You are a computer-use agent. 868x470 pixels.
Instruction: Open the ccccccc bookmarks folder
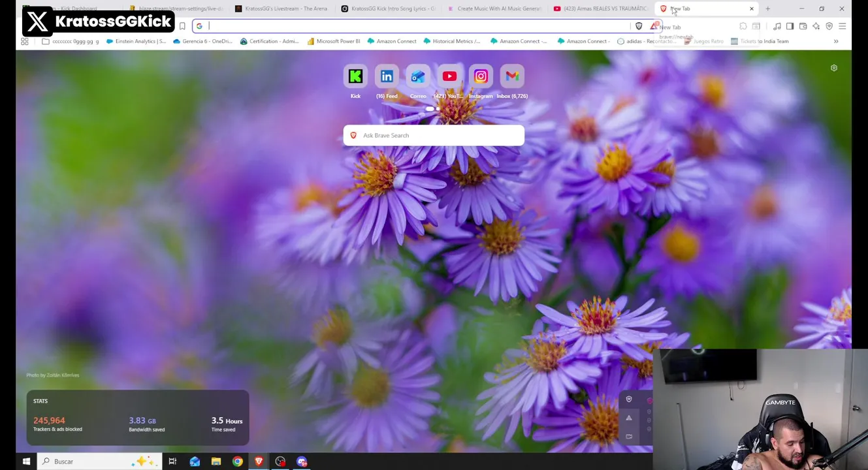click(x=71, y=41)
